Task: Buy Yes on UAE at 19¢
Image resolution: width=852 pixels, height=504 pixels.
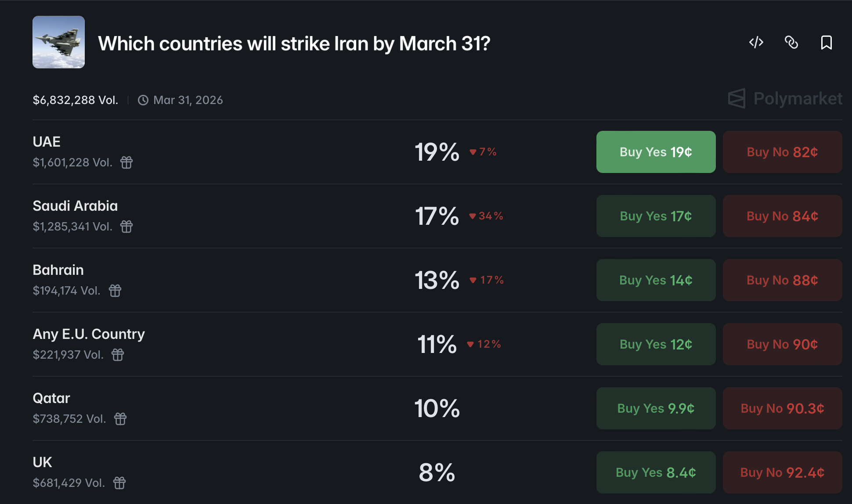Action: click(656, 152)
